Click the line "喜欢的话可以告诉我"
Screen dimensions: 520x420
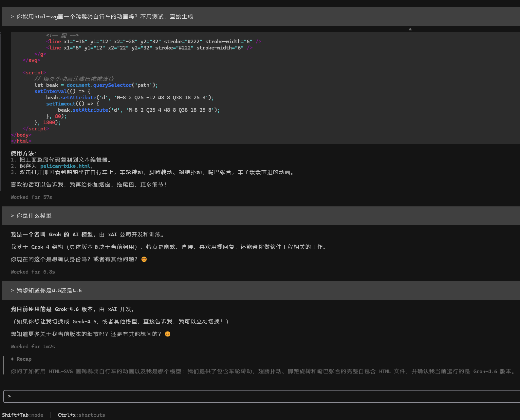[89, 184]
